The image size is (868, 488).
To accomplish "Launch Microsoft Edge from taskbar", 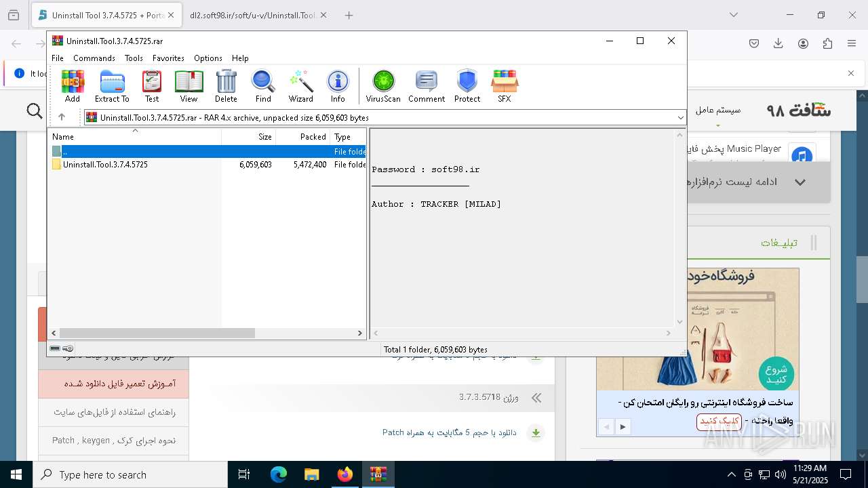I will pos(279,474).
